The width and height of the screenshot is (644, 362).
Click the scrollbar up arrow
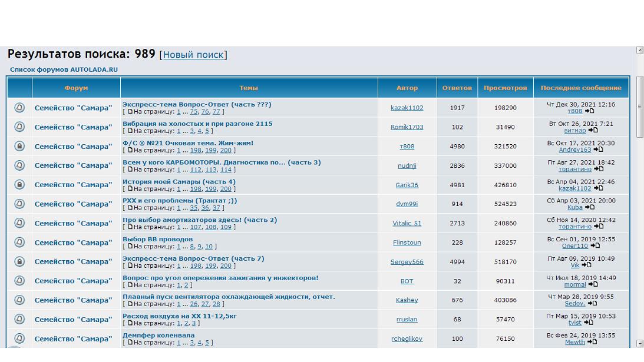[640, 51]
